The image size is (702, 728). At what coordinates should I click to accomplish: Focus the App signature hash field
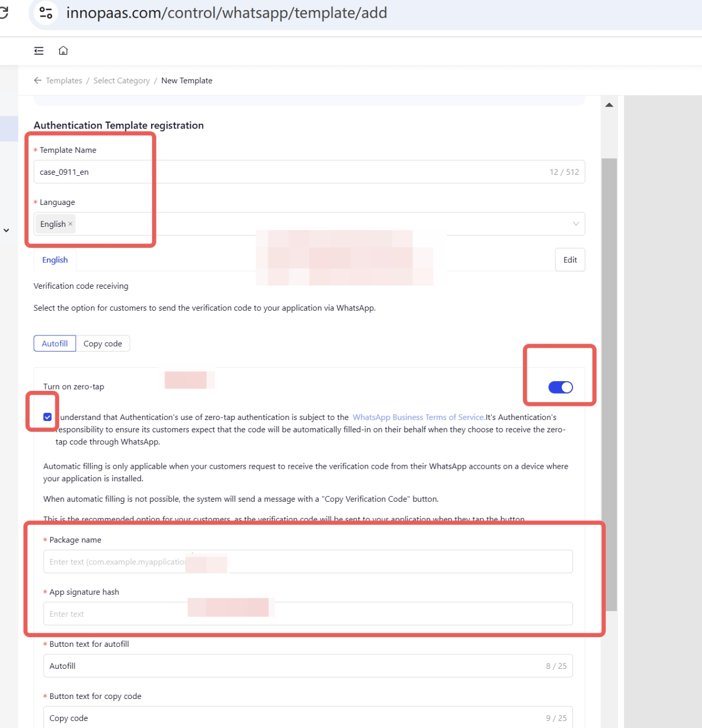click(307, 613)
